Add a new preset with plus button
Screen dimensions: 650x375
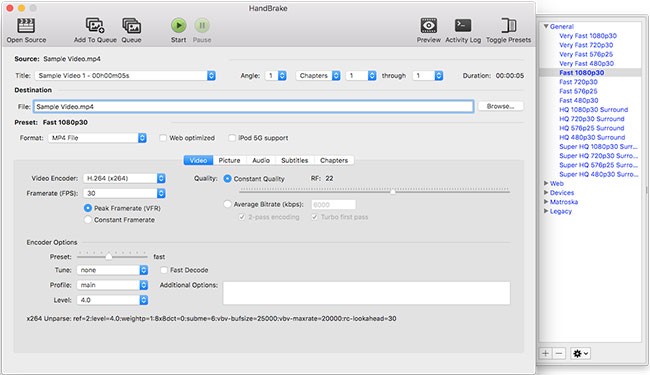546,353
